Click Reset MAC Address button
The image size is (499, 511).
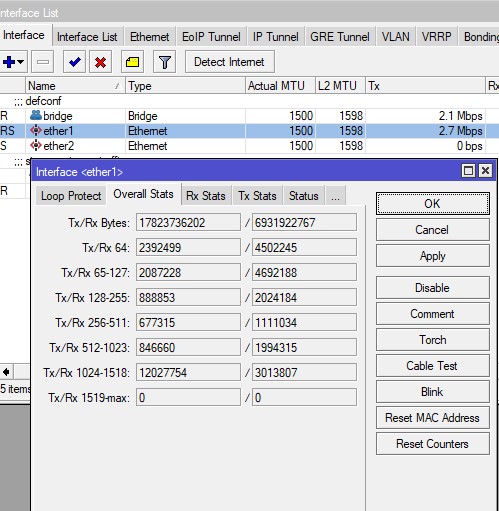pos(433,418)
